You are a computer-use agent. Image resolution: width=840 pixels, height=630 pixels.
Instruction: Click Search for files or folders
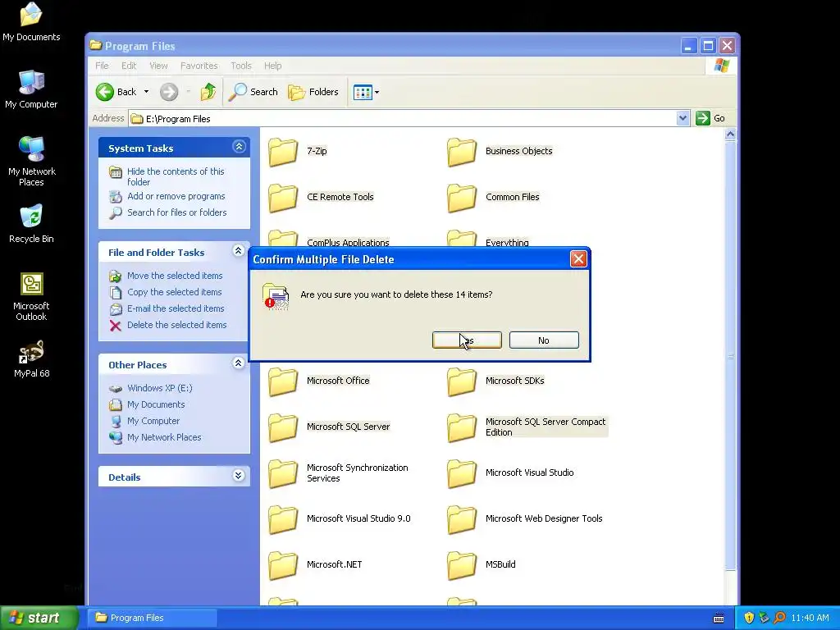click(x=177, y=212)
